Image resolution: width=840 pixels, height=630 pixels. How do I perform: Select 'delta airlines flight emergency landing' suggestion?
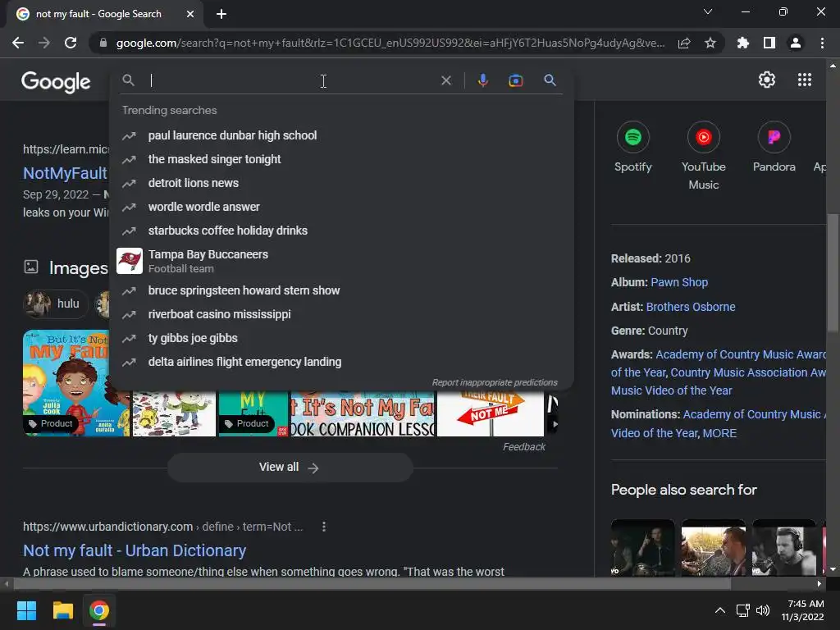tap(341, 362)
